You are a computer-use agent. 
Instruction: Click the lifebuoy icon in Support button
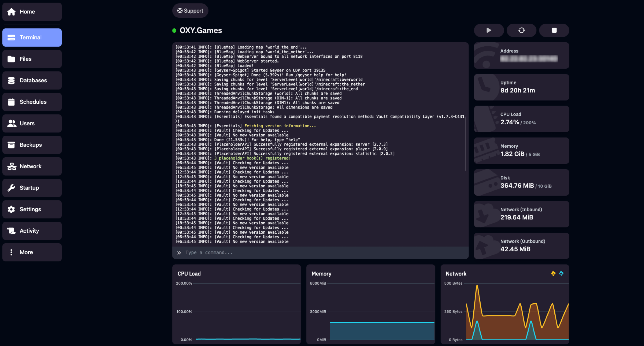click(180, 11)
